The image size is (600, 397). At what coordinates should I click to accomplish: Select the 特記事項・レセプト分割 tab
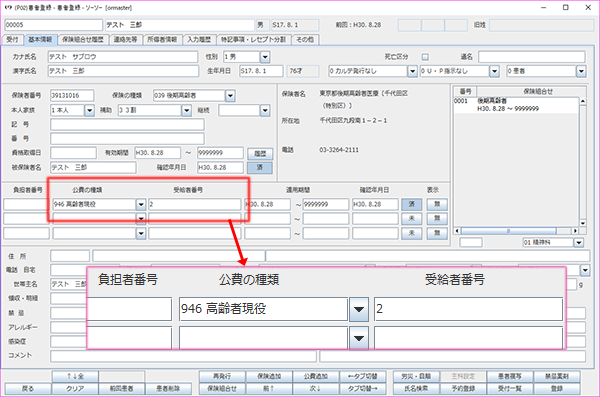[254, 39]
